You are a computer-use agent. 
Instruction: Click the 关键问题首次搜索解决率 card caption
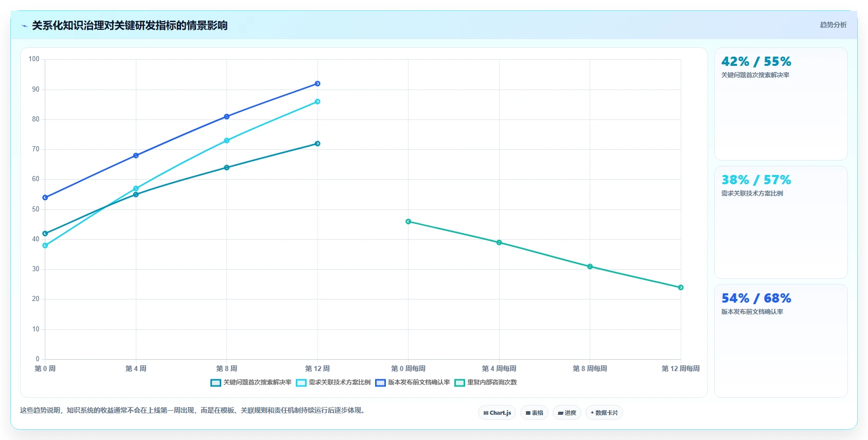pos(755,75)
